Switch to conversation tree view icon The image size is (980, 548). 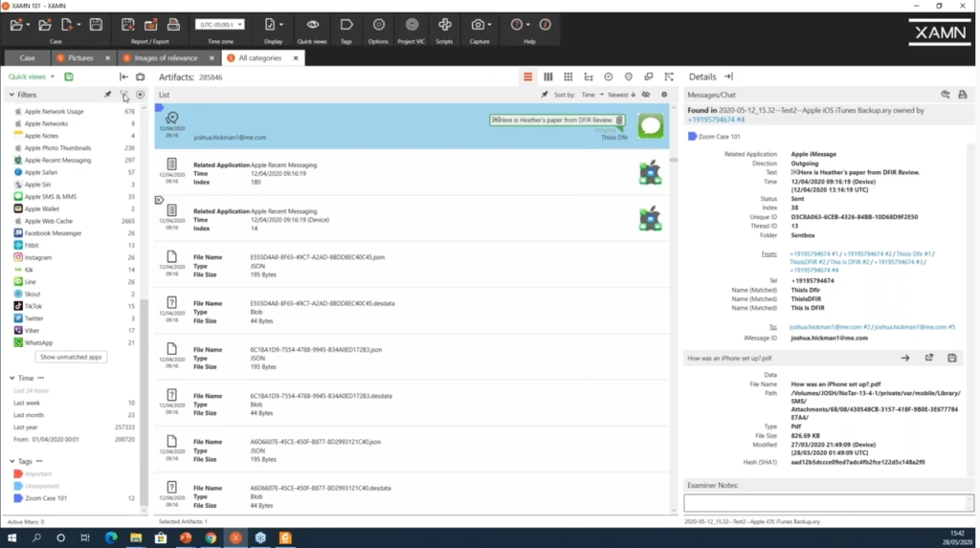click(589, 77)
